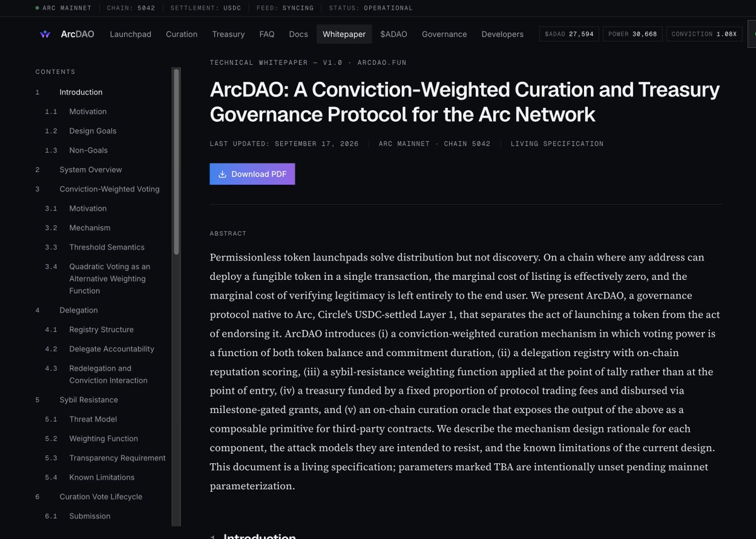Open the Curation nav item

(x=181, y=34)
